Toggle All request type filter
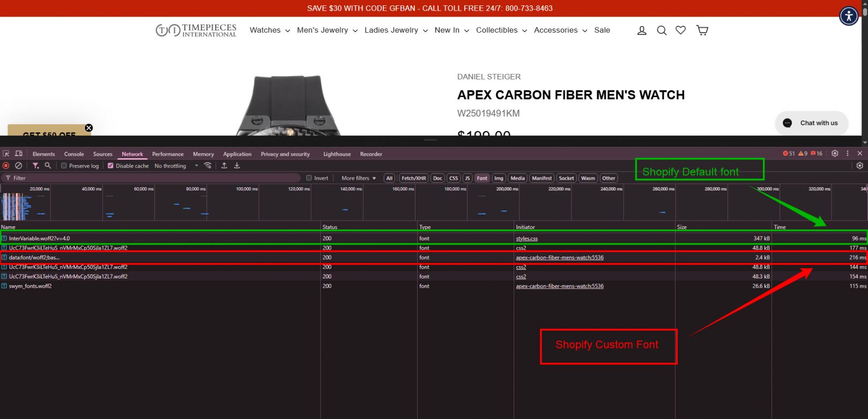This screenshot has height=419, width=868. click(389, 178)
